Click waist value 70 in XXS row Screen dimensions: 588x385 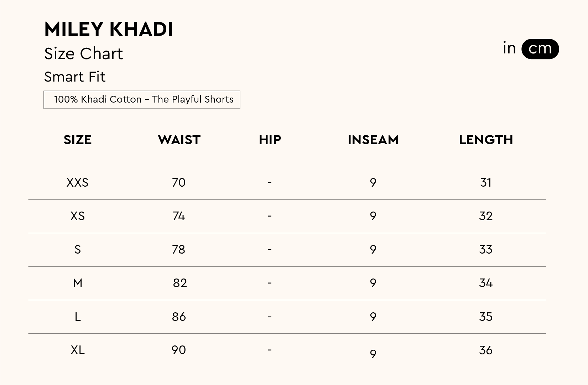179,183
